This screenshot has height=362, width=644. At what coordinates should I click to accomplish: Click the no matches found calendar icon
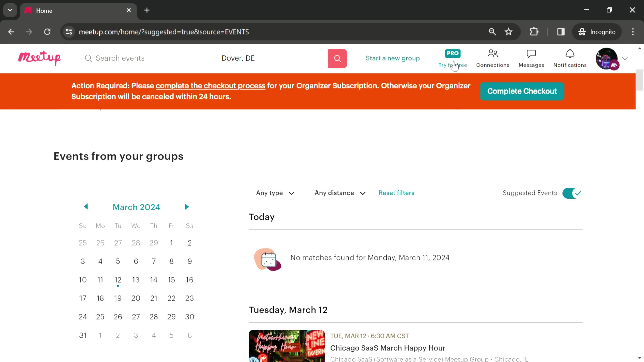[x=268, y=258]
